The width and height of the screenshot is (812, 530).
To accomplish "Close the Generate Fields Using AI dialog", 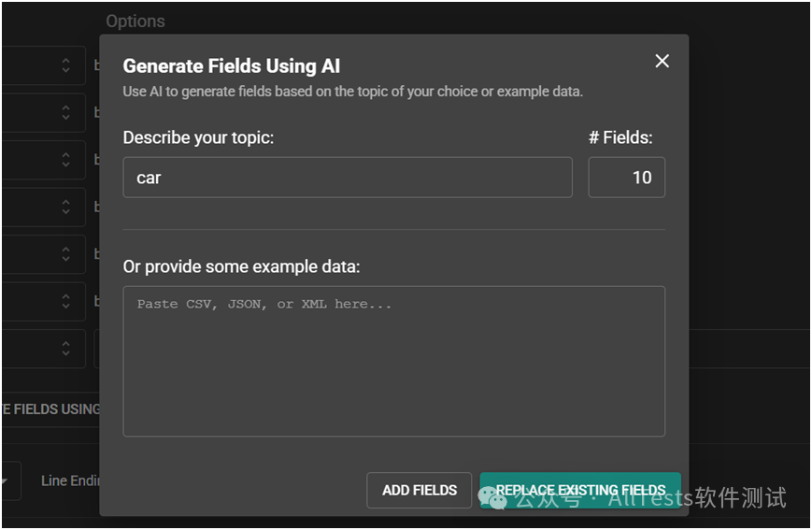I will (x=662, y=62).
